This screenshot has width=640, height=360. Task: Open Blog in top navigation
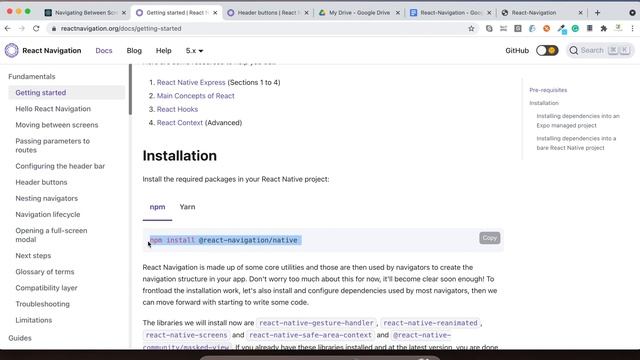[134, 51]
